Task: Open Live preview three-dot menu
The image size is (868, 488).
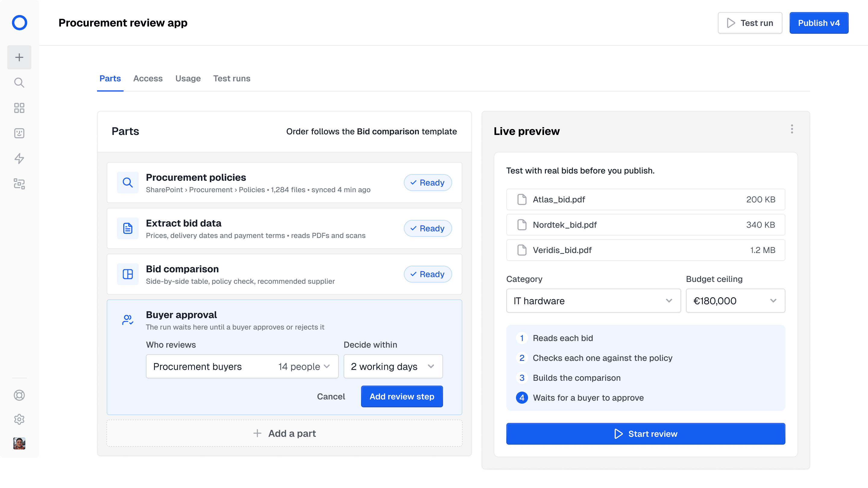Action: click(792, 129)
